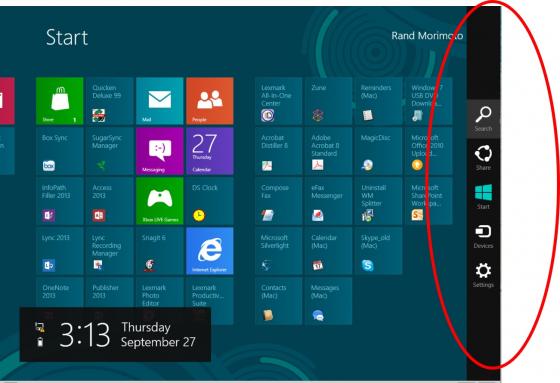560x383 pixels.
Task: Open the Calendar tile showing 27
Action: point(210,151)
